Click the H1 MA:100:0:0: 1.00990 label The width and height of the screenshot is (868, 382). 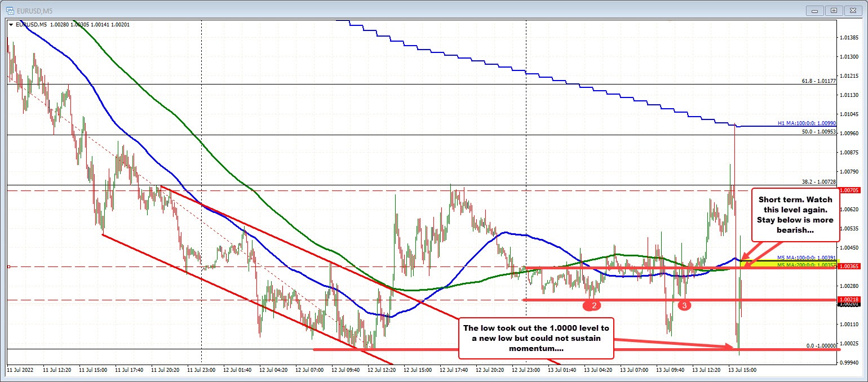pos(807,123)
